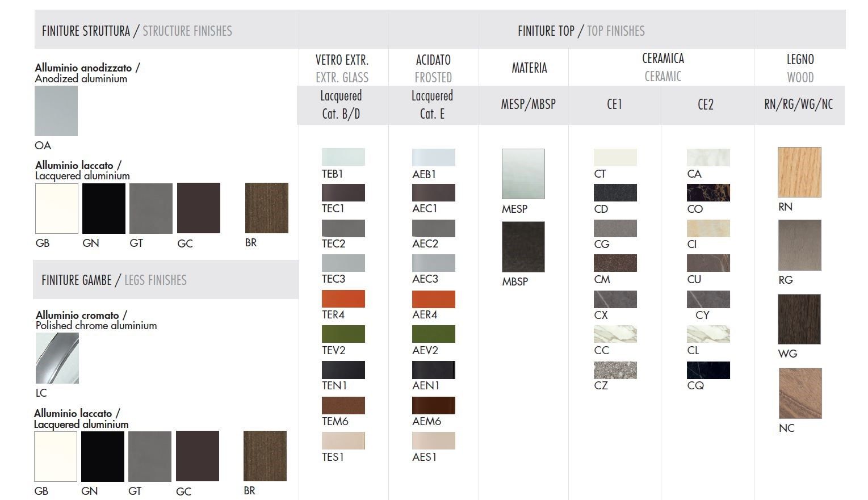Choose the RN wood finish sample

click(799, 172)
